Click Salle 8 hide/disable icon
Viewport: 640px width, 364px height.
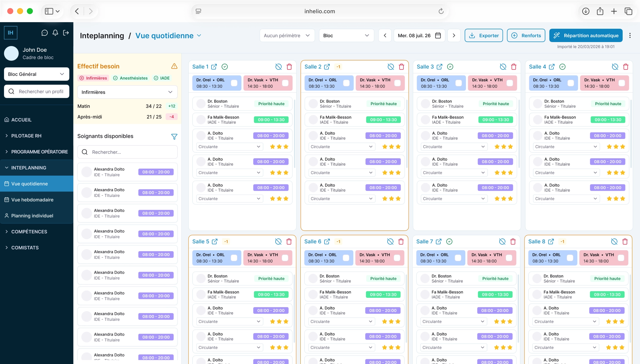(x=614, y=242)
